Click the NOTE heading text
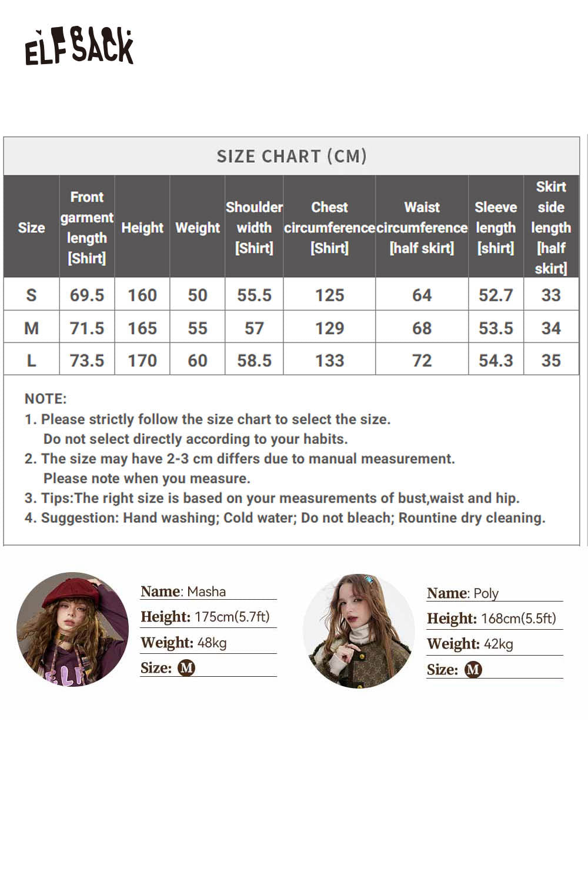This screenshot has height=882, width=588. (x=46, y=399)
